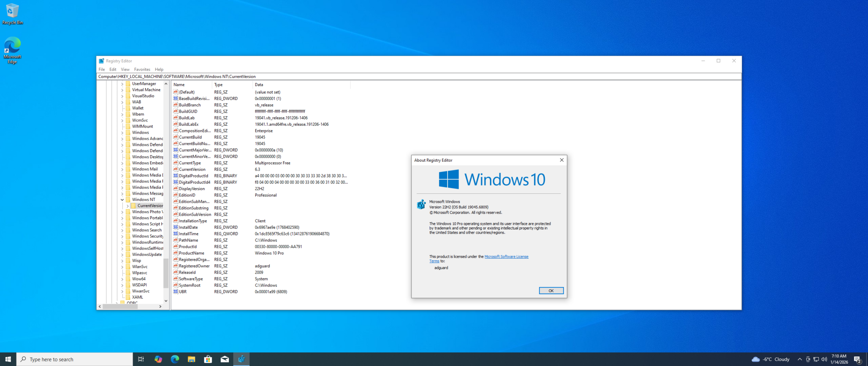The width and height of the screenshot is (868, 366).
Task: Open Microsoft Edge from the taskbar
Action: [175, 359]
